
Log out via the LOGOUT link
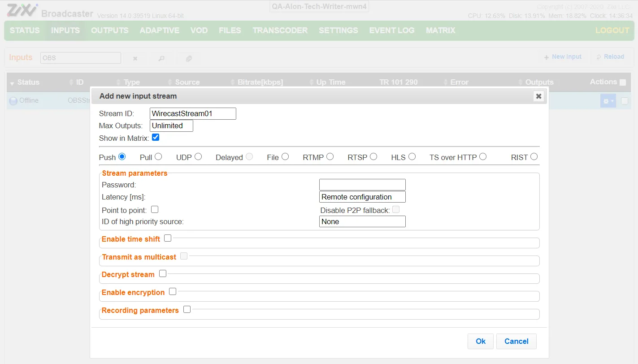[612, 30]
